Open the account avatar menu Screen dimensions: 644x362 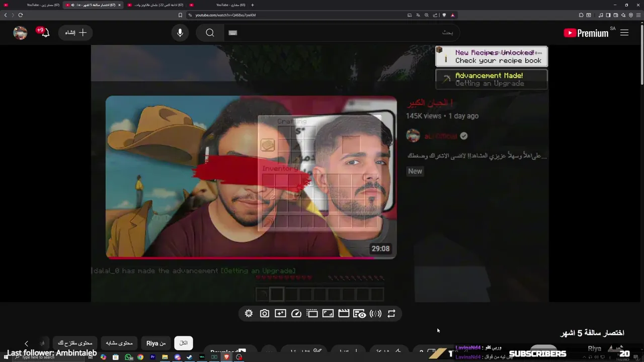pyautogui.click(x=20, y=33)
